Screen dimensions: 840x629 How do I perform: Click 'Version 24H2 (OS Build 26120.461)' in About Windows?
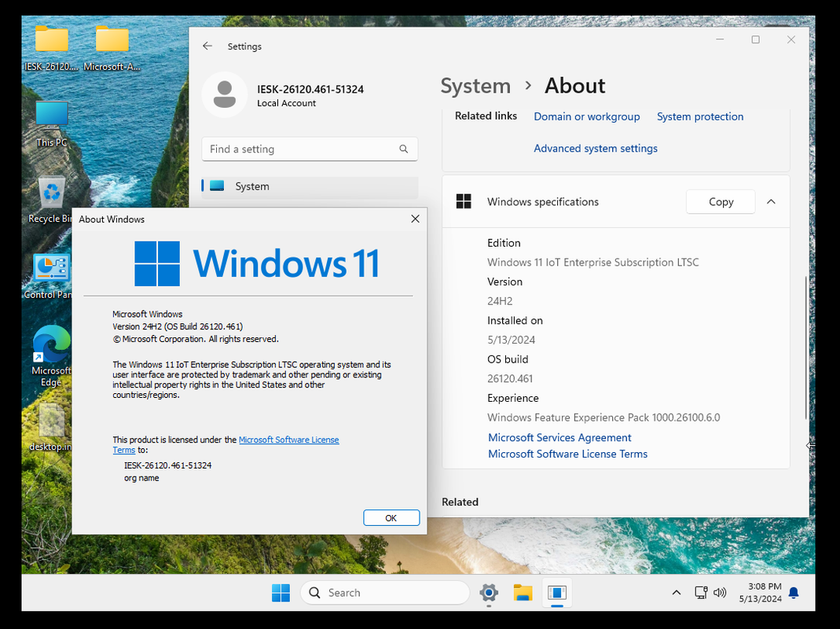(x=178, y=326)
